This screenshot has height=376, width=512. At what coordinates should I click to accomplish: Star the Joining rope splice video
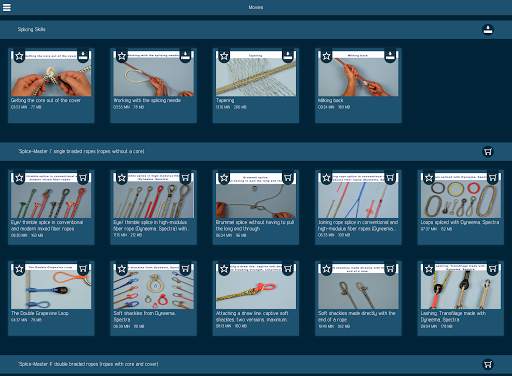click(x=326, y=178)
